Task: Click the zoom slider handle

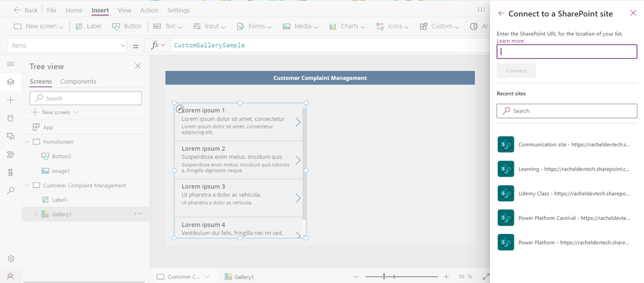Action: click(x=384, y=277)
